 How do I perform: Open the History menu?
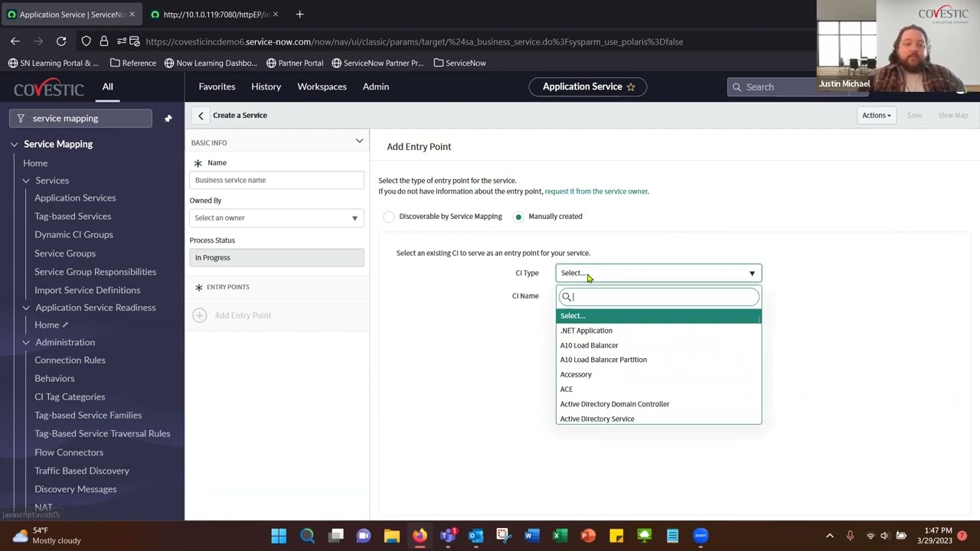tap(266, 86)
